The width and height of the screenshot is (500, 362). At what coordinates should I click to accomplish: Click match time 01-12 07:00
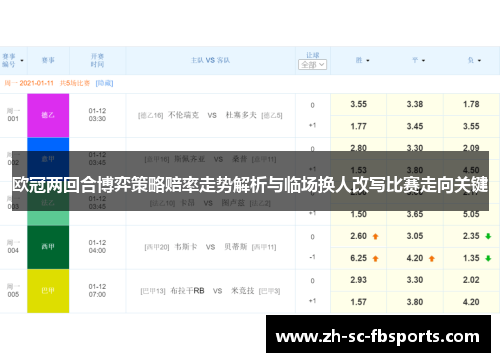pos(97,291)
